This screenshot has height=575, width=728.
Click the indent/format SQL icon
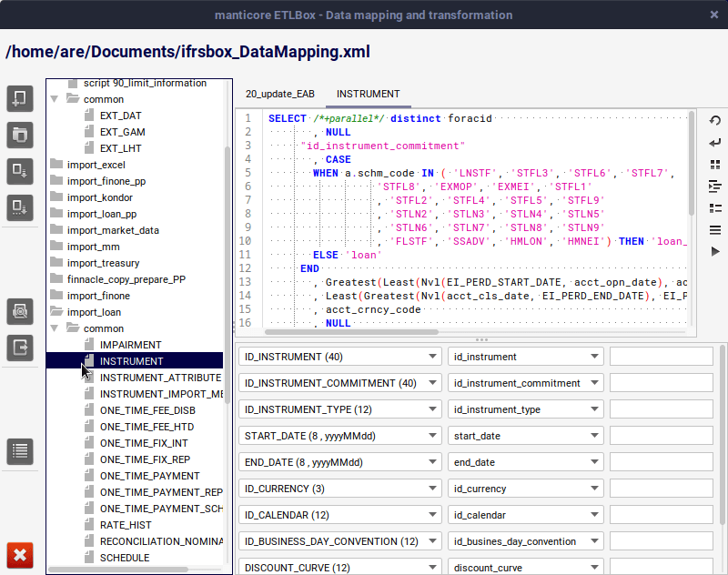point(715,187)
